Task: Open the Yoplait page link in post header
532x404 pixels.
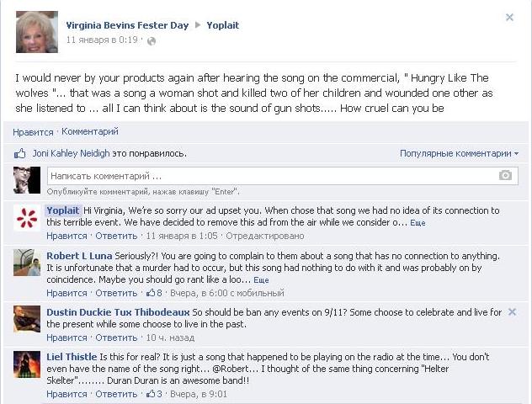Action: click(223, 25)
